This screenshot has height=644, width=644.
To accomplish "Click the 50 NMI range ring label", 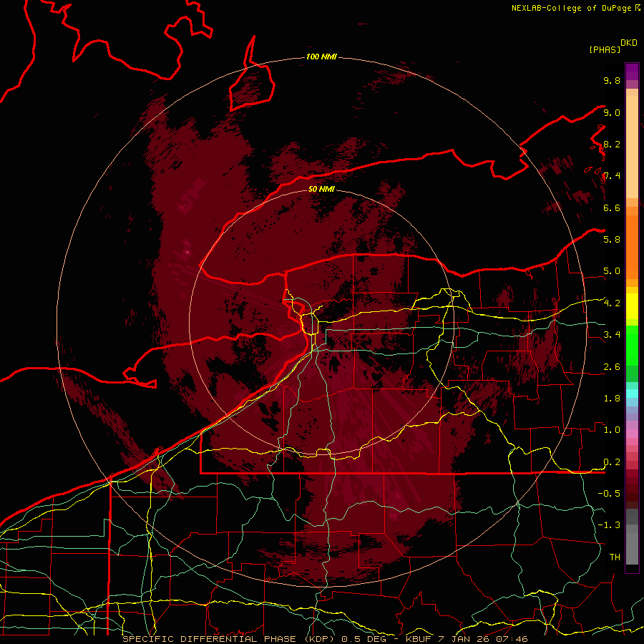I will pos(321,189).
